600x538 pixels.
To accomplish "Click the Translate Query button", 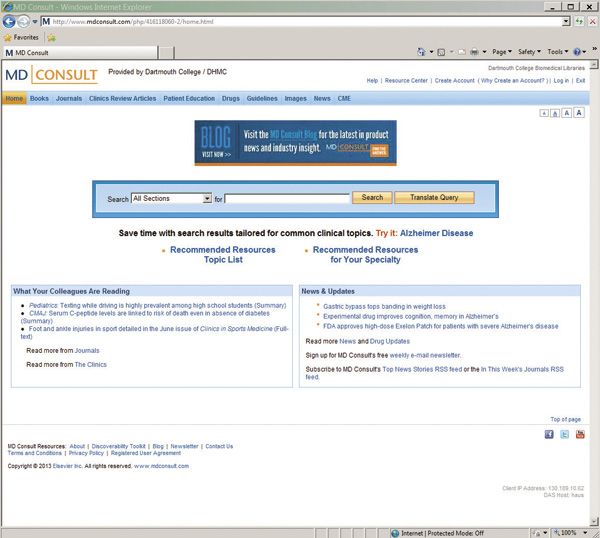I will pyautogui.click(x=434, y=197).
